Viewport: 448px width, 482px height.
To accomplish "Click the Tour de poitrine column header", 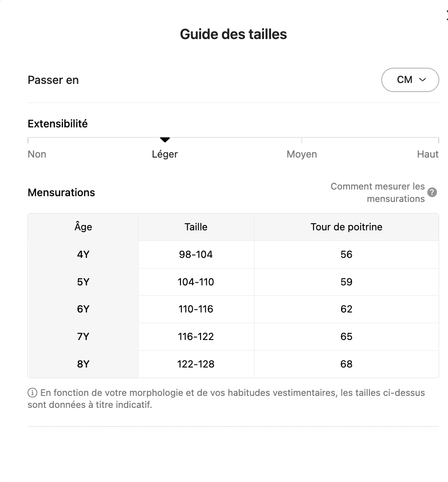I will click(x=346, y=227).
